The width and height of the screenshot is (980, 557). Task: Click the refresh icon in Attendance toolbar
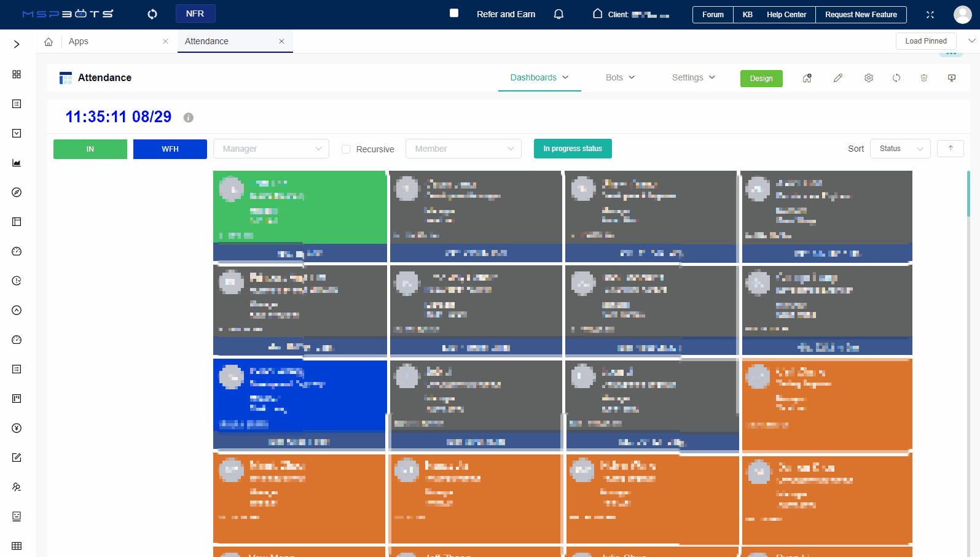(896, 78)
